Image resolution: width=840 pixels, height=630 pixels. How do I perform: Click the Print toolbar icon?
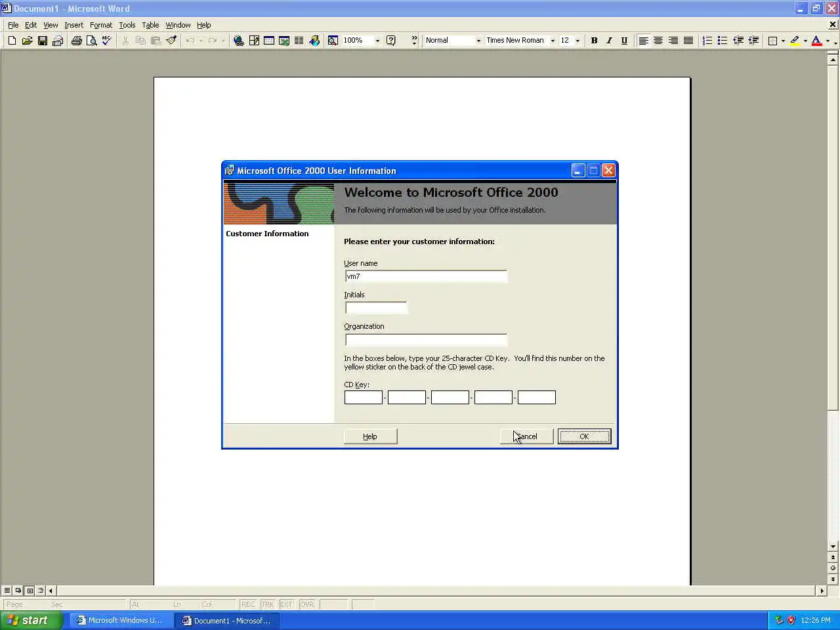(76, 41)
